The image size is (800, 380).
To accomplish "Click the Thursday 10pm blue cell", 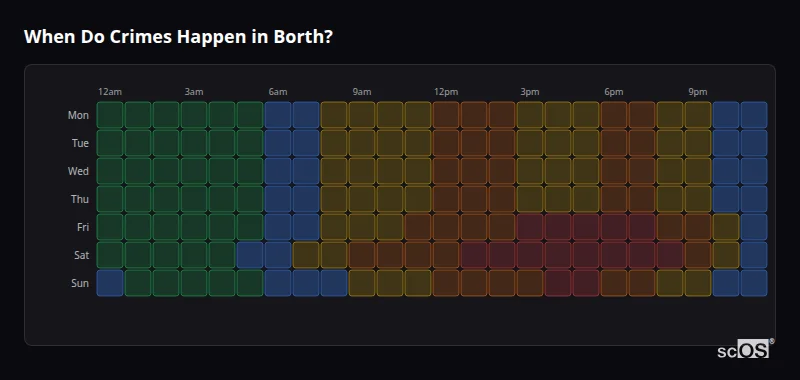I will tap(726, 199).
